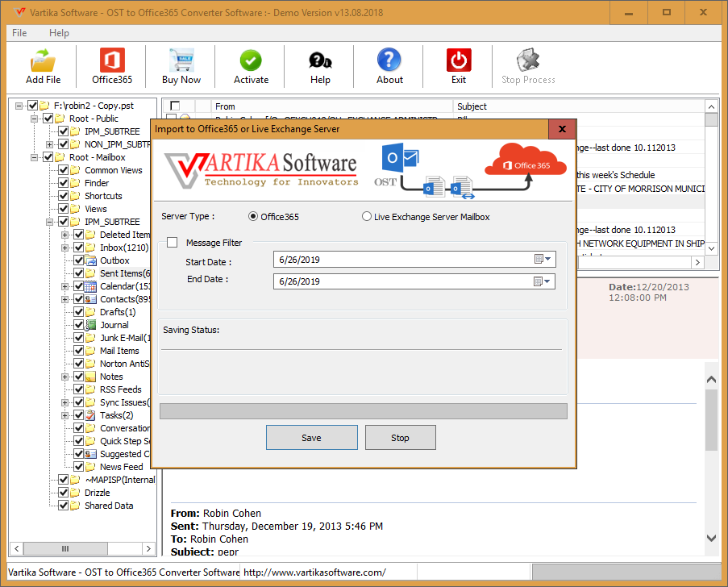Click the End Date input field
This screenshot has width=728, height=587.
tap(414, 281)
